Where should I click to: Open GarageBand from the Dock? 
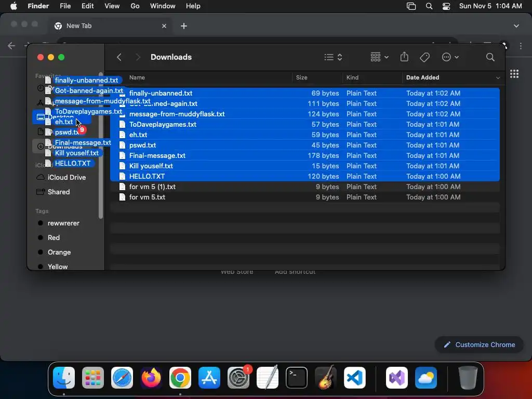[x=326, y=378]
